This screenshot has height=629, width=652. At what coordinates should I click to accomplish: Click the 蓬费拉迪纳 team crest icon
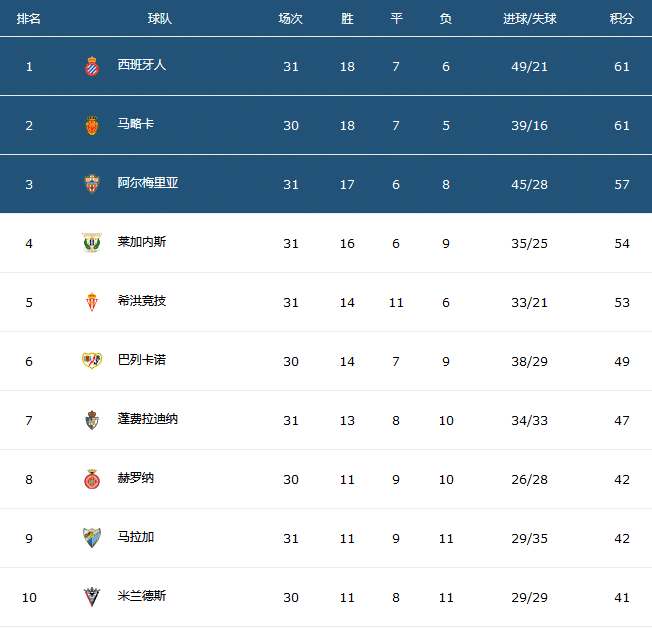click(92, 420)
